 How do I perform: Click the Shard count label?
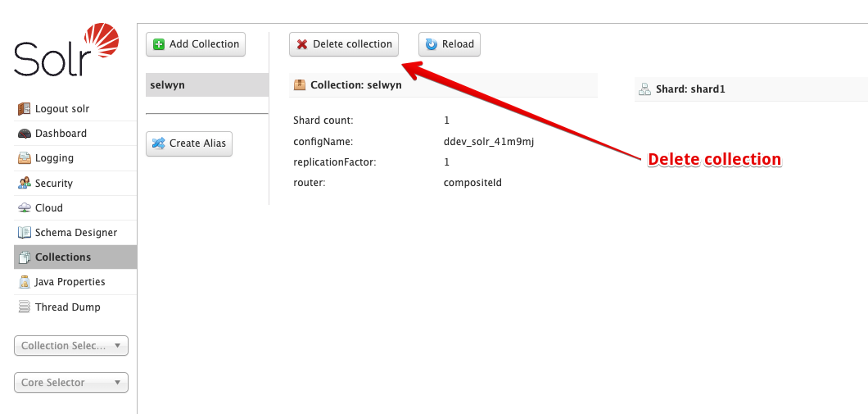pyautogui.click(x=323, y=121)
